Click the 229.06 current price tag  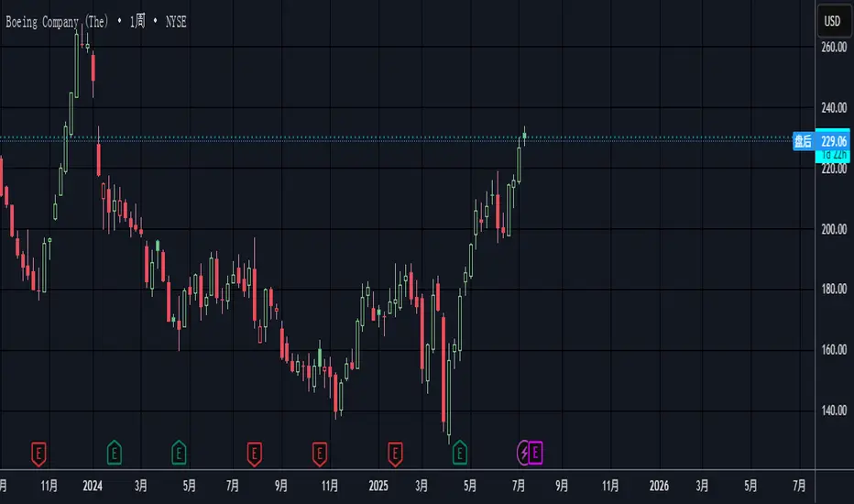[x=833, y=141]
